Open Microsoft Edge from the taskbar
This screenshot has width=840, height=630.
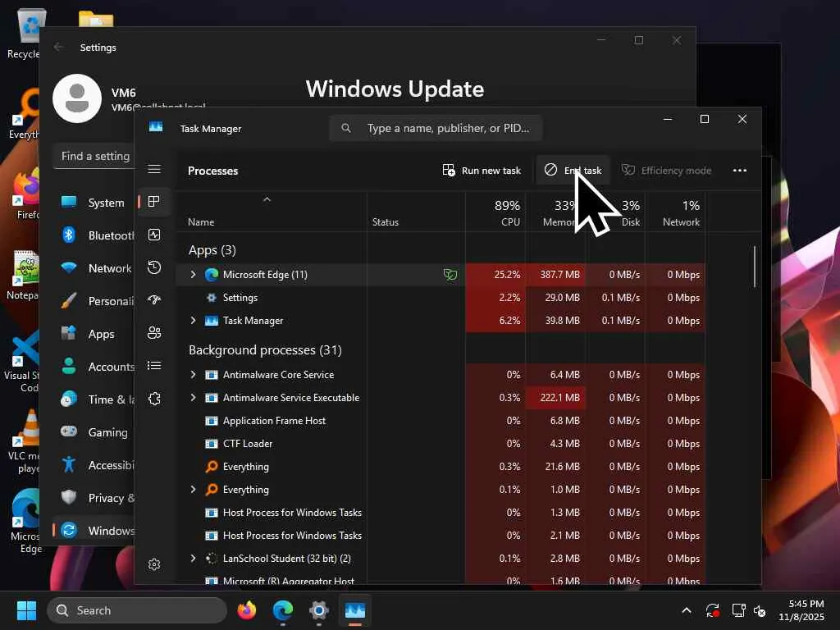283,610
